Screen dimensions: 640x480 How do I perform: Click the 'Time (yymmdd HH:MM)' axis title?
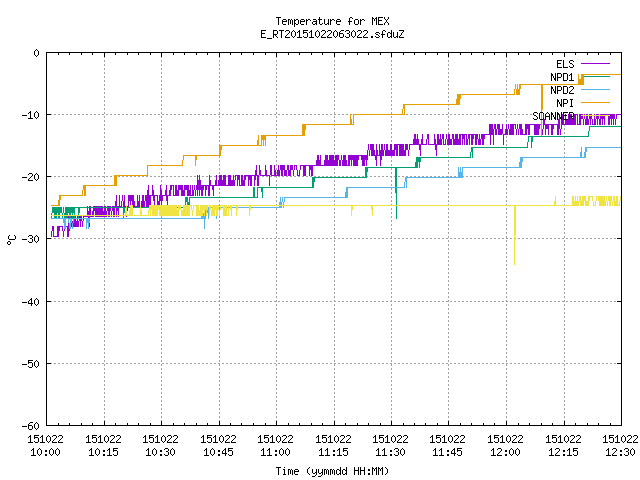click(x=332, y=471)
